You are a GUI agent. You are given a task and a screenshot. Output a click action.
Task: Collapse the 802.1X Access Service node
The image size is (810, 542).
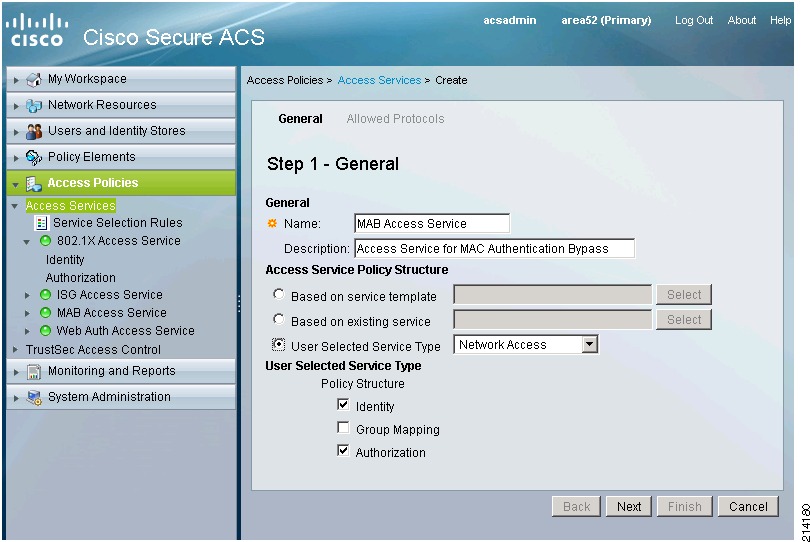(x=26, y=242)
